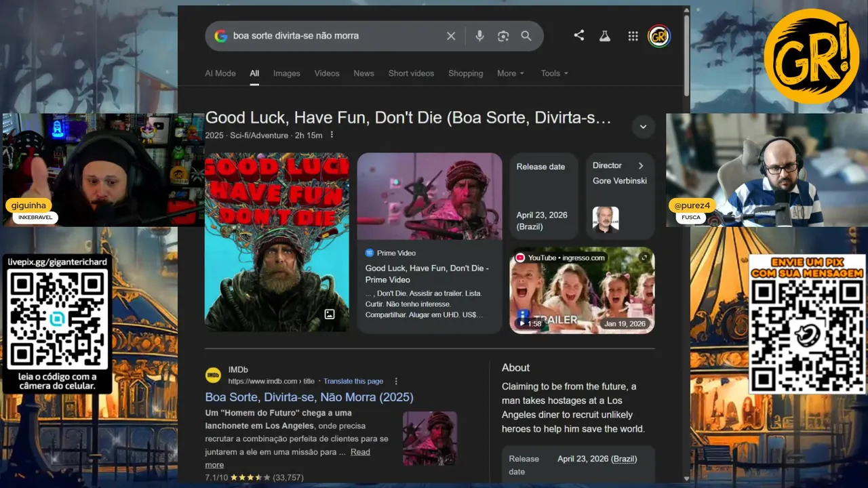Image resolution: width=868 pixels, height=488 pixels.
Task: Open the Shopping tab
Action: click(466, 73)
